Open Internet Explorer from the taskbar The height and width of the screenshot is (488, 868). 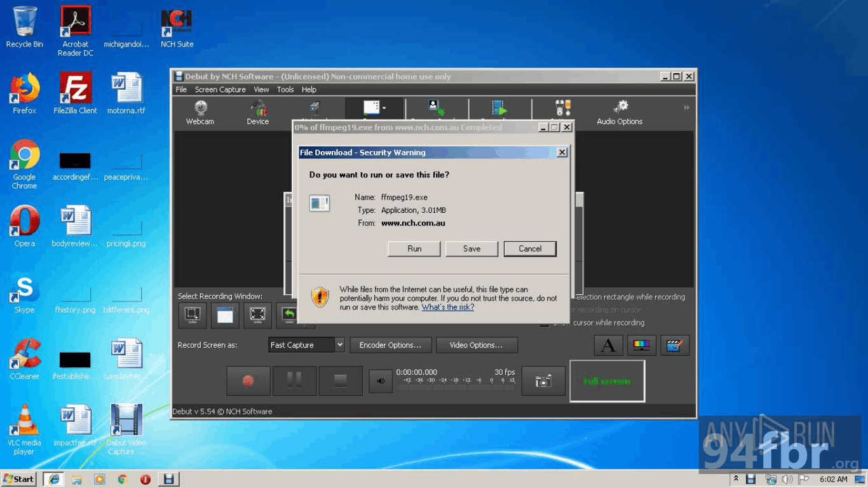tap(54, 479)
